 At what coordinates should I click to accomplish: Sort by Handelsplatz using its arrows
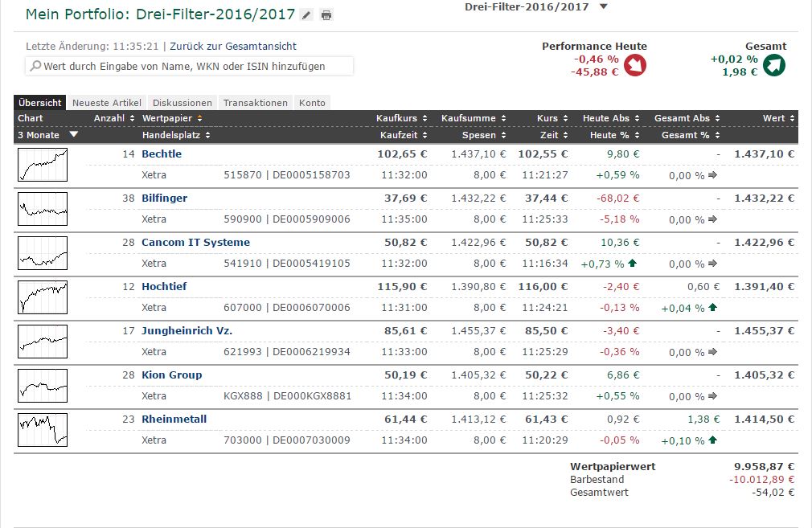(x=207, y=135)
